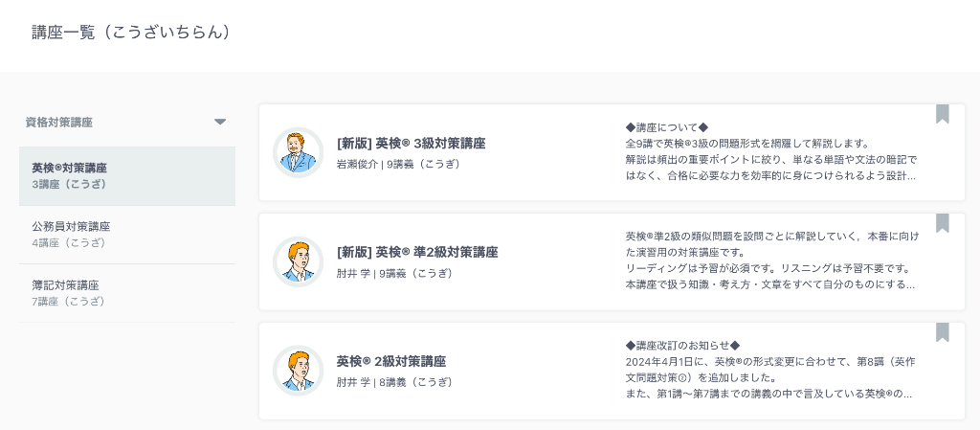Click instructor avatar of 準2級 course
Screen dimensions: 980x430
tap(299, 261)
